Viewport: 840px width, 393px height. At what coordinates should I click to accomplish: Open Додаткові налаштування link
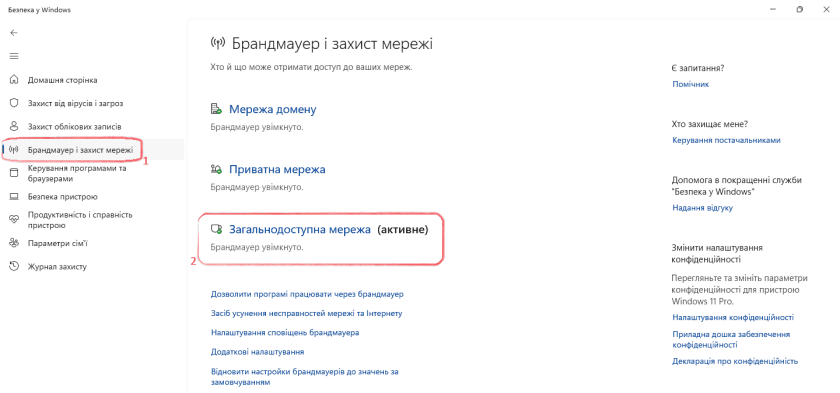pos(258,352)
